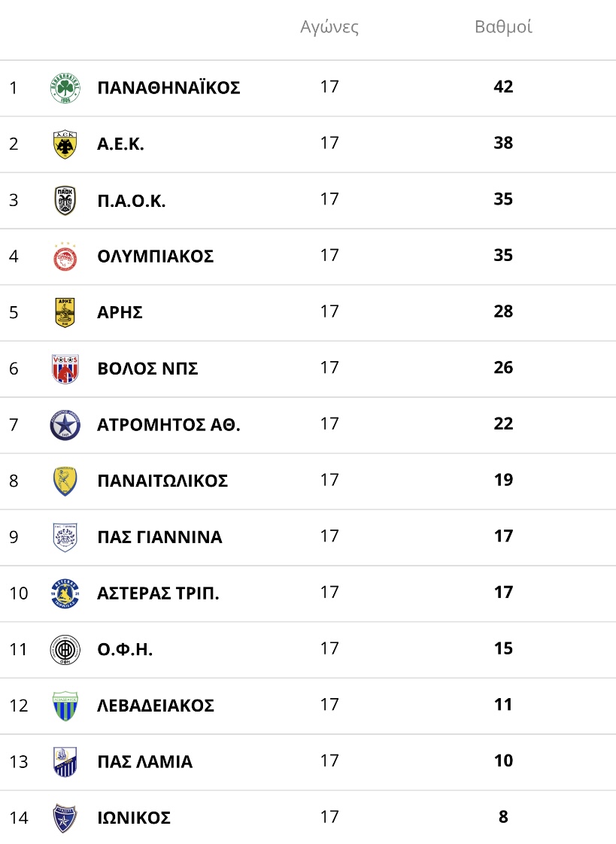Click A.E.K.'s 38 points value
Screen dimensions: 616x844
[x=504, y=143]
